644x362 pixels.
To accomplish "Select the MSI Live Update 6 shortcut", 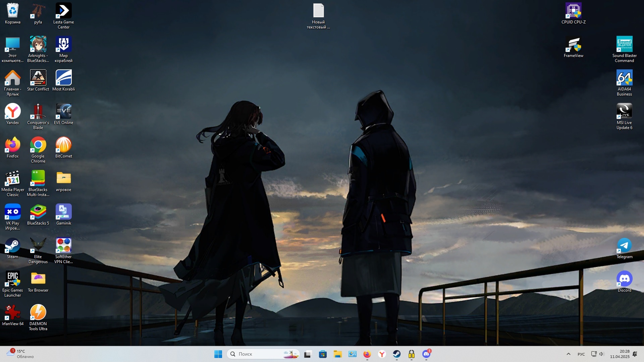I will [x=625, y=117].
